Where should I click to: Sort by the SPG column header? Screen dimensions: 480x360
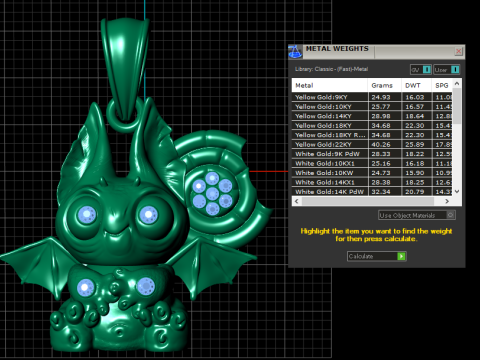click(x=442, y=85)
